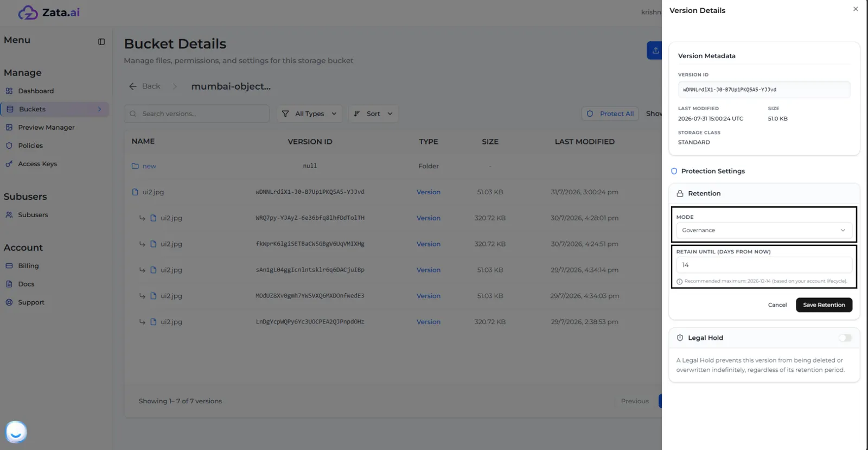Open the chat widget bubble
The image size is (868, 450).
pos(16,432)
